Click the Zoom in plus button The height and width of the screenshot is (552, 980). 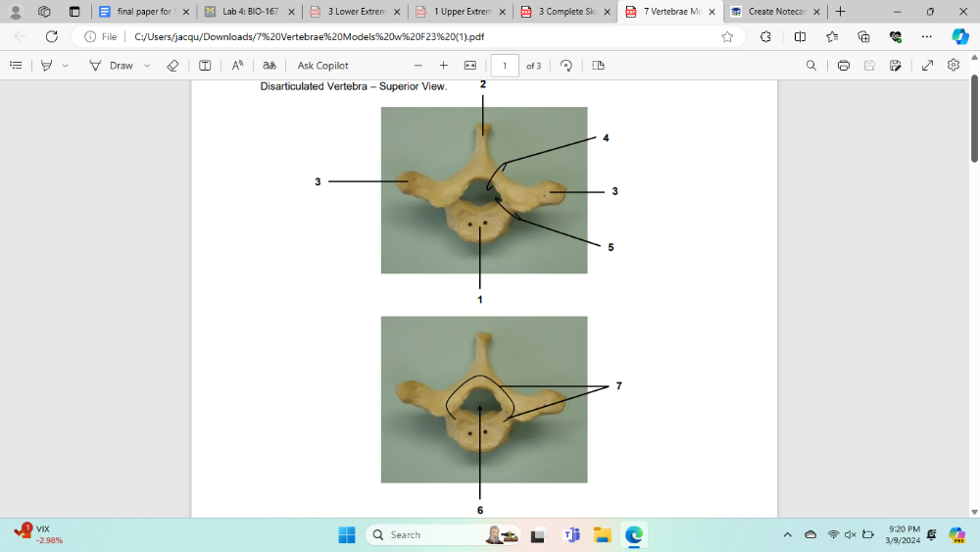pyautogui.click(x=443, y=66)
